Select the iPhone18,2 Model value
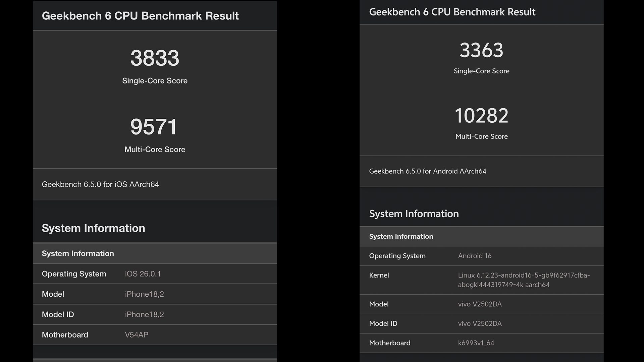Image resolution: width=644 pixels, height=362 pixels. pos(144,294)
